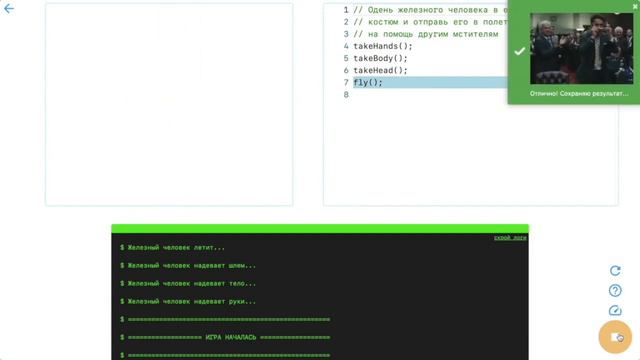Close the green success notification
This screenshot has width=640, height=360.
point(635,7)
